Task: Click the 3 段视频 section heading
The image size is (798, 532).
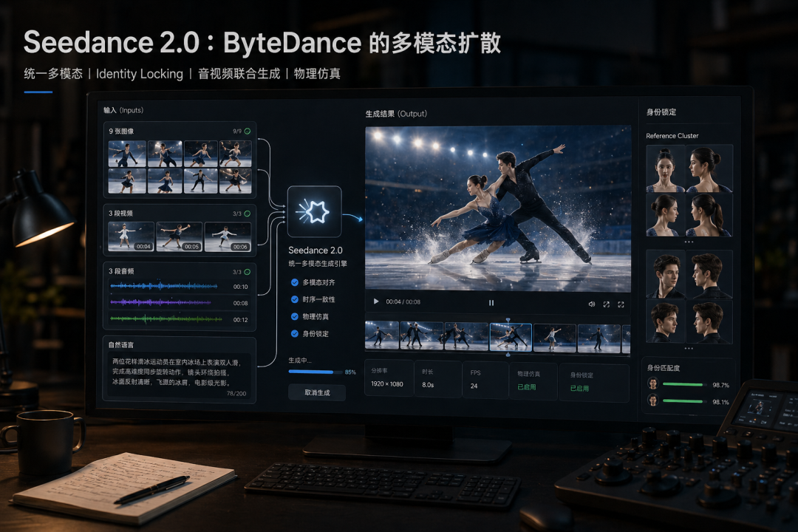Action: (x=120, y=214)
